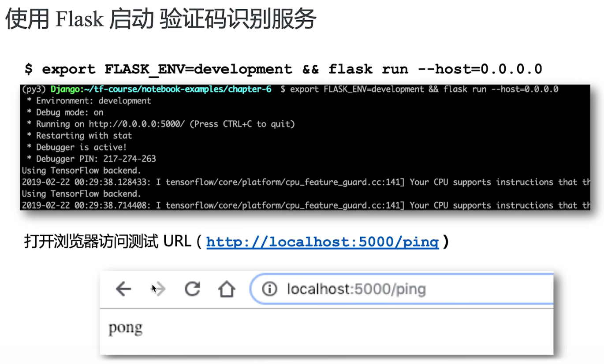Open the http://localhost:5000/ping link
Screen dimensions: 604x364
pos(322,242)
